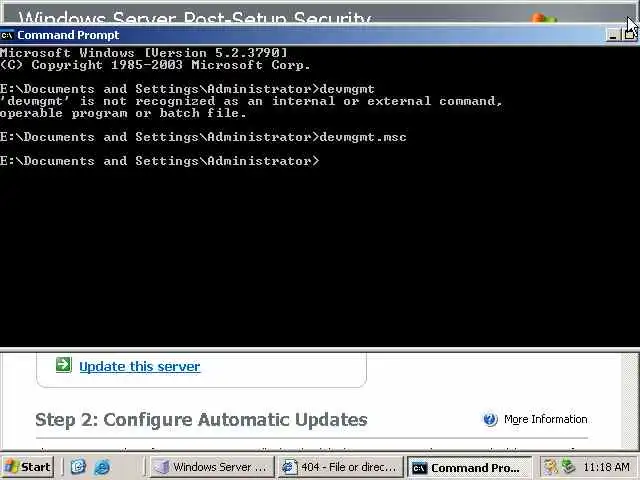Click the Command Prompt title bar
The image size is (640, 480).
[302, 35]
